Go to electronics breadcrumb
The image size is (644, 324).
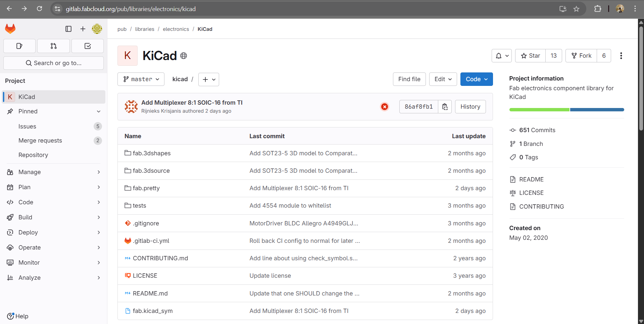176,29
